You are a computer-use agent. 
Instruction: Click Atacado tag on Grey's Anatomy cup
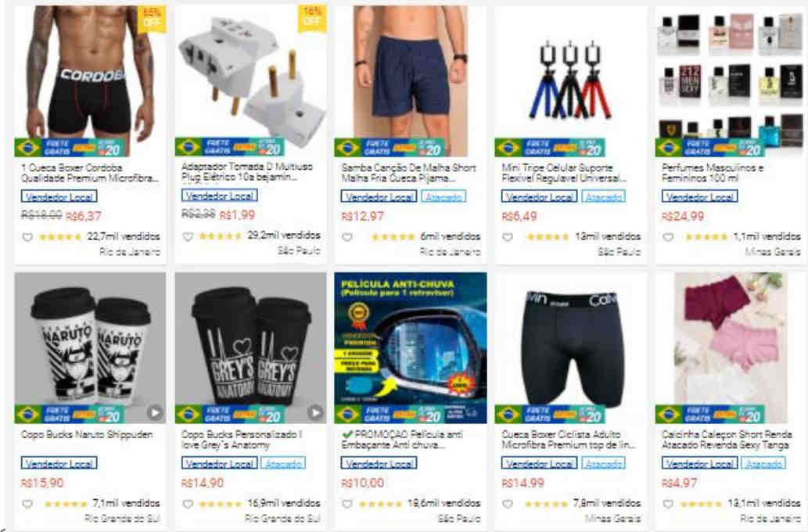pyautogui.click(x=283, y=463)
